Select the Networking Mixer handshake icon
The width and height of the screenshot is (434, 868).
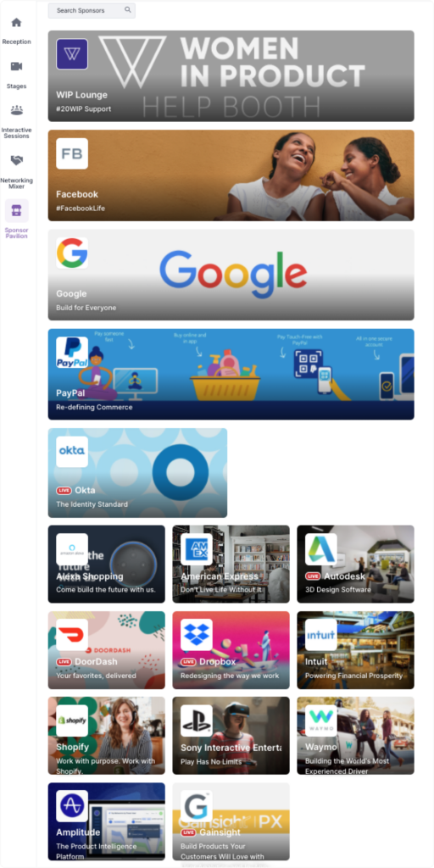click(x=17, y=160)
